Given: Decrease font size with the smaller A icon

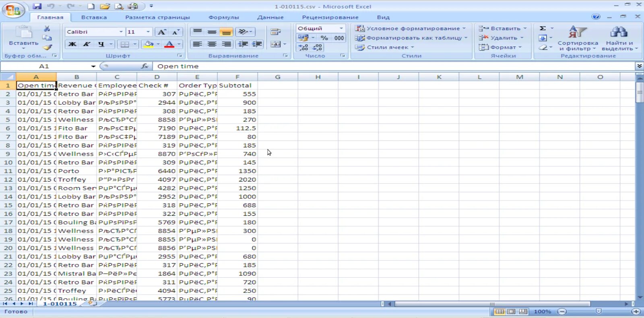Looking at the screenshot, I should tap(175, 32).
